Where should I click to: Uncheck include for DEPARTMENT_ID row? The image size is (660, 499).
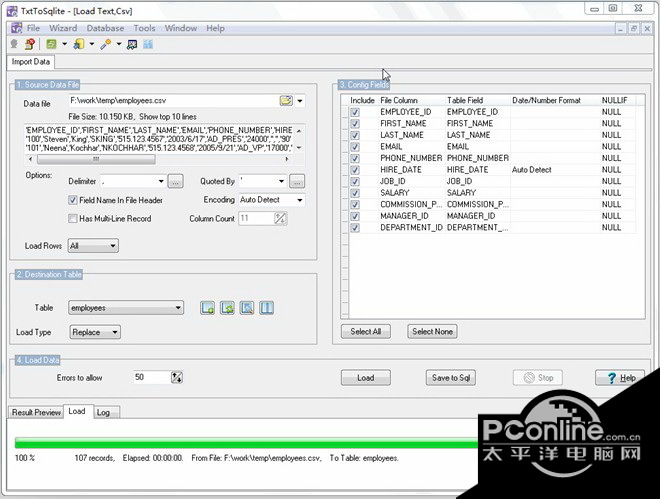coord(355,228)
